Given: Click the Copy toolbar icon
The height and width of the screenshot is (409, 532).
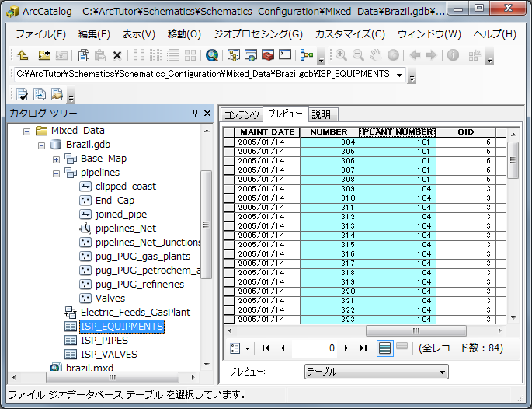Looking at the screenshot, I should tap(83, 55).
